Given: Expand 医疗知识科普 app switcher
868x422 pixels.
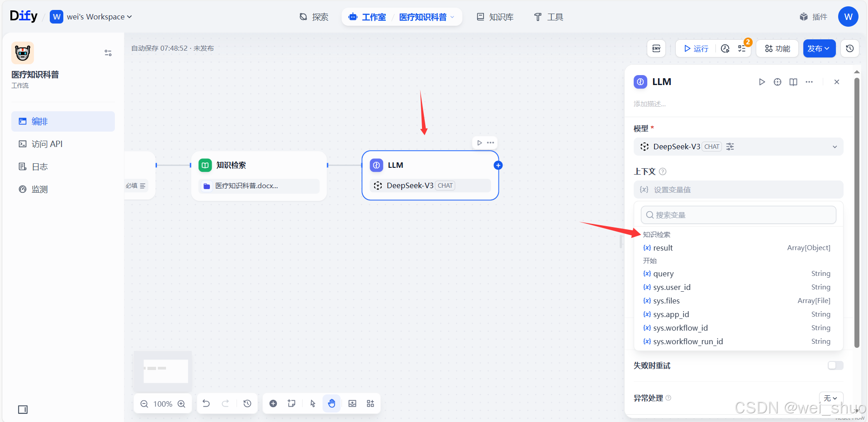Looking at the screenshot, I should pyautogui.click(x=427, y=17).
